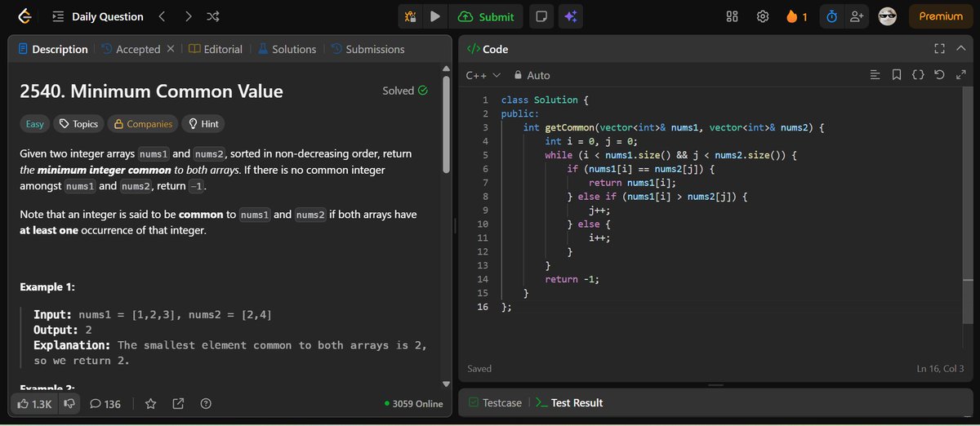Open the Submissions tab
The height and width of the screenshot is (426, 980).
coord(367,49)
